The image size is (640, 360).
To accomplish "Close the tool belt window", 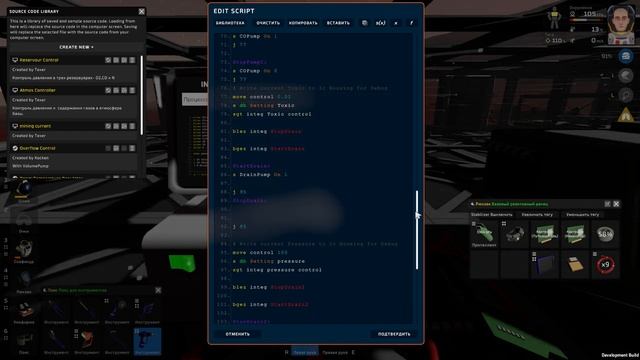I will click(158, 290).
